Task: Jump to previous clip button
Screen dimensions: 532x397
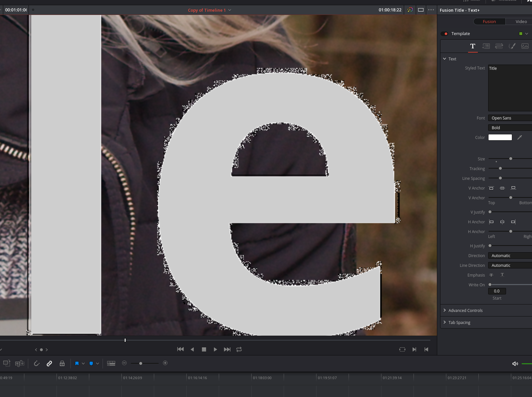Action: [426, 350]
